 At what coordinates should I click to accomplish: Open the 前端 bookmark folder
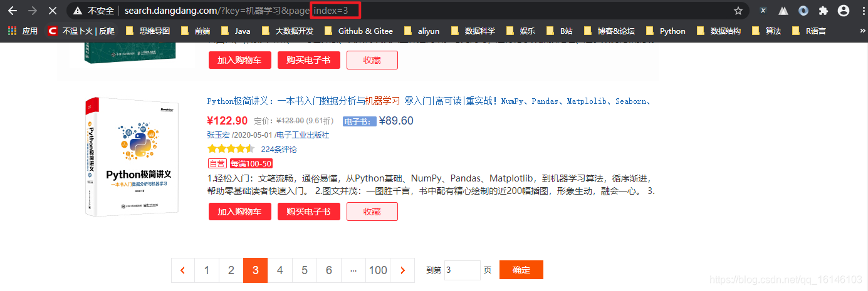coord(196,31)
